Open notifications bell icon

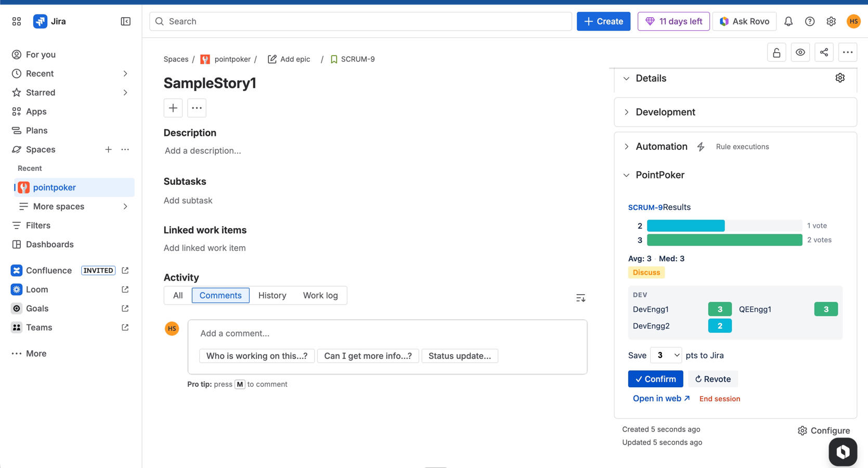point(788,21)
